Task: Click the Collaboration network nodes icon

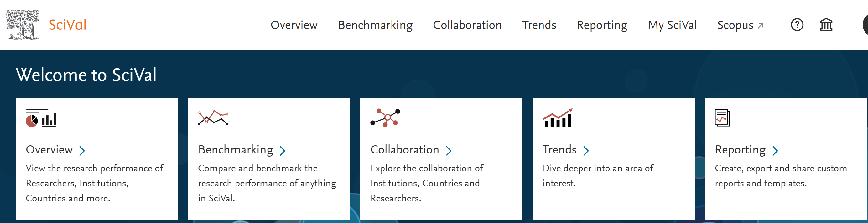Action: tap(385, 117)
